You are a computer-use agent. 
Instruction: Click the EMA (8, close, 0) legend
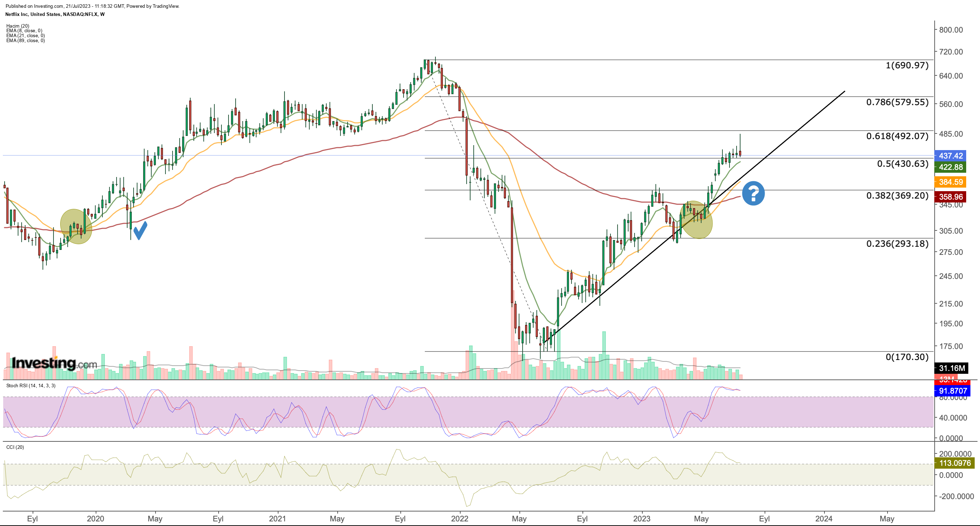[x=24, y=31]
